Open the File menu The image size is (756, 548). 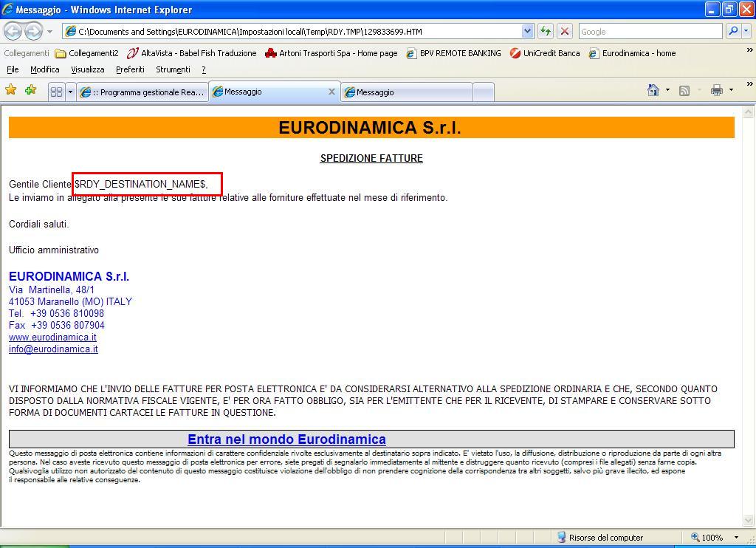tap(13, 69)
